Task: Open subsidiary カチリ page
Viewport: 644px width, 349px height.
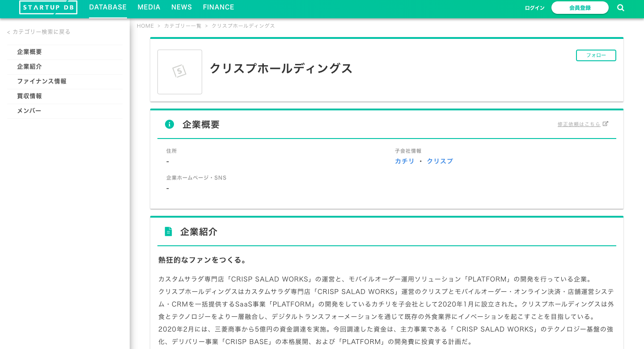Action: coord(405,161)
